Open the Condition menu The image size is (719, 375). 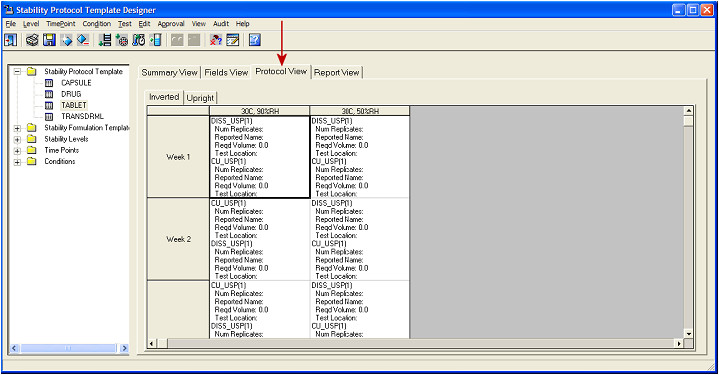(97, 24)
